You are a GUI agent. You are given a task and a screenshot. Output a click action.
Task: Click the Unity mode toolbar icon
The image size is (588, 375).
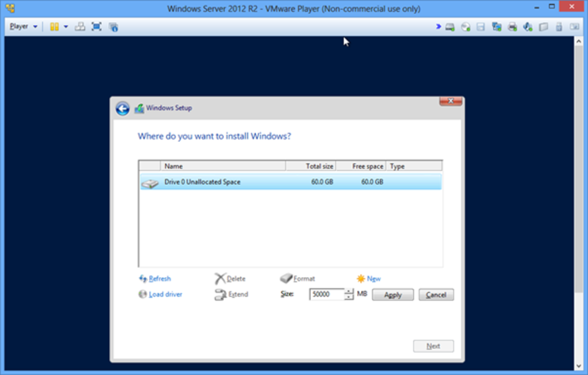[x=80, y=26]
